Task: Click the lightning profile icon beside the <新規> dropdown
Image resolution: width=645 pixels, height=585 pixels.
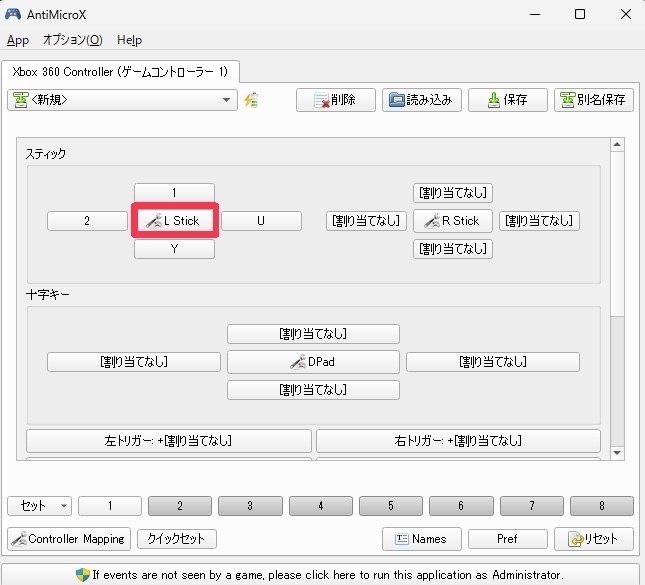Action: tap(251, 100)
